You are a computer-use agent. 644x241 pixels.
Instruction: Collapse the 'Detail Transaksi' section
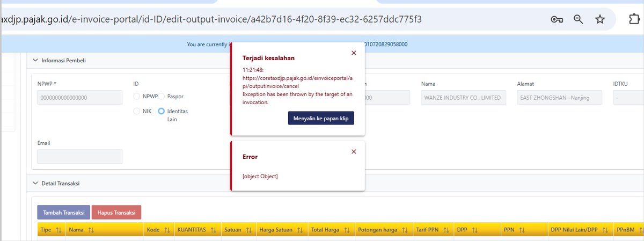pyautogui.click(x=35, y=184)
